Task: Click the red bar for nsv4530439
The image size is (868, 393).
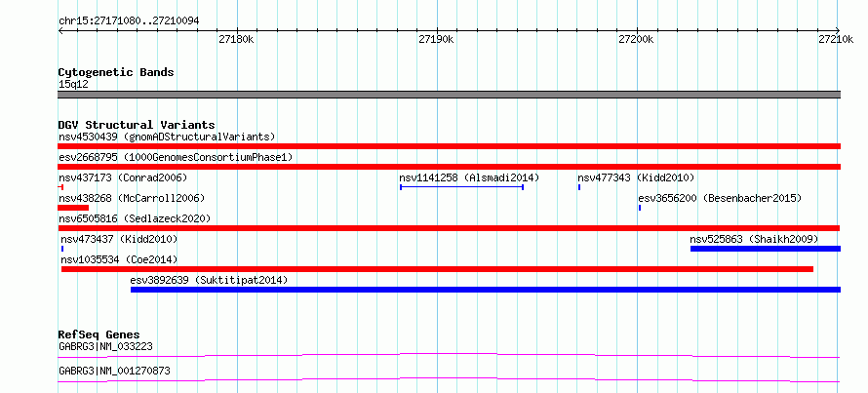Action: (449, 146)
